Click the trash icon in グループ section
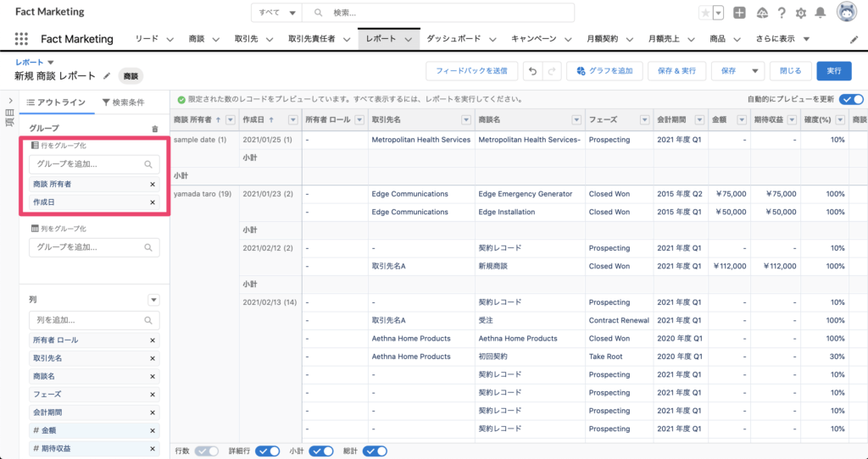The width and height of the screenshot is (868, 459). click(x=154, y=129)
